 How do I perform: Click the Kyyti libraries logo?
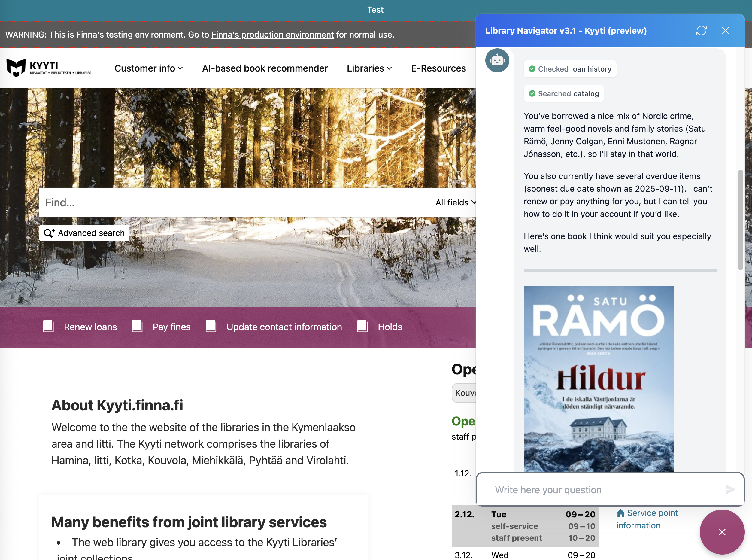pyautogui.click(x=48, y=68)
